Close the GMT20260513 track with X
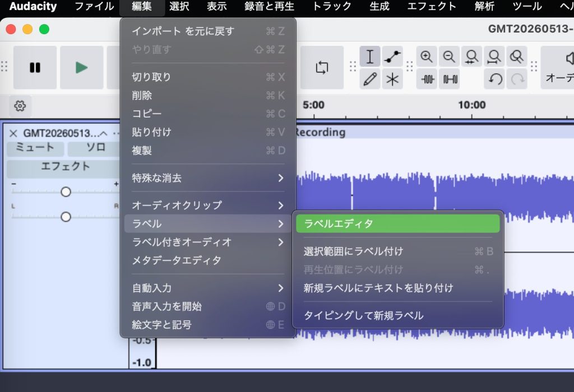574x392 pixels. coord(13,133)
